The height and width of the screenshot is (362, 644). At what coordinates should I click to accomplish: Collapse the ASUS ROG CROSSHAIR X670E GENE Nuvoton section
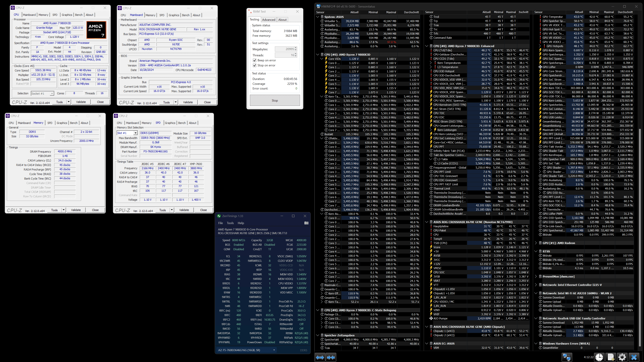(427, 222)
